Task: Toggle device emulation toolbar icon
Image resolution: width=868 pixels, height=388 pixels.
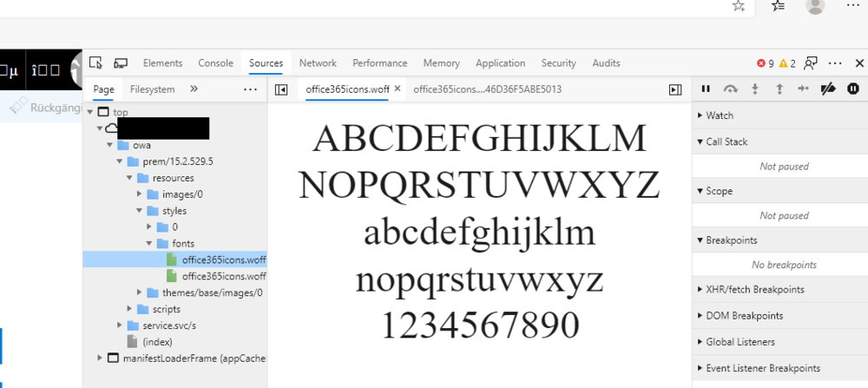Action: click(121, 63)
